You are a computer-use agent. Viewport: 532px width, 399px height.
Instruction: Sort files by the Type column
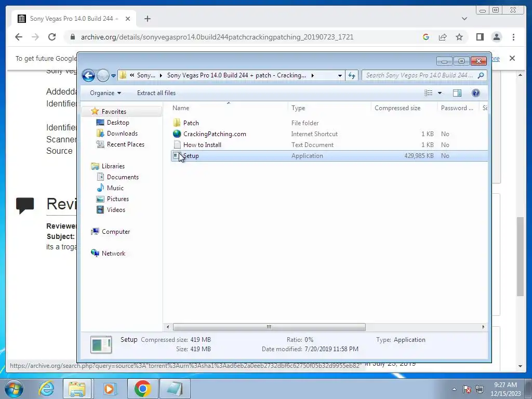[329, 108]
